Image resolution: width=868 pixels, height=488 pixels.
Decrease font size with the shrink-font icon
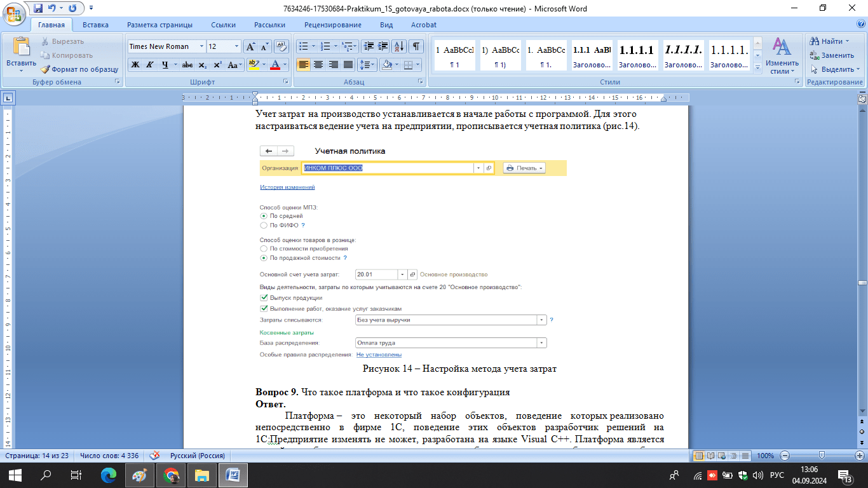(x=264, y=46)
